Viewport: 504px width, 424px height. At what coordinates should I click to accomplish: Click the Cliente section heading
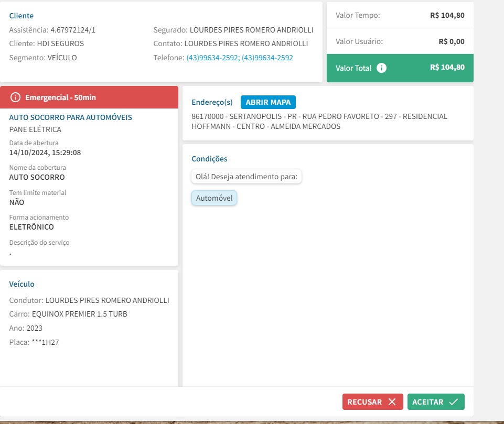pos(21,16)
